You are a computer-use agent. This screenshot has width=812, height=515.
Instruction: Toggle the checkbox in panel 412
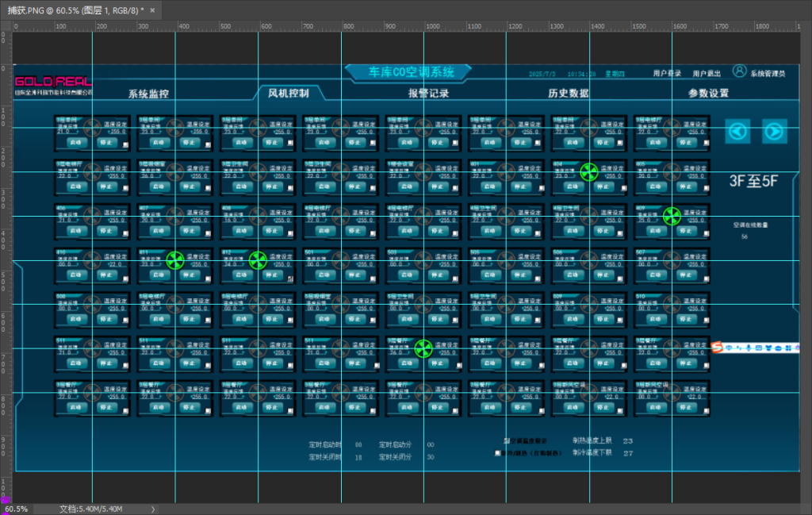290,279
